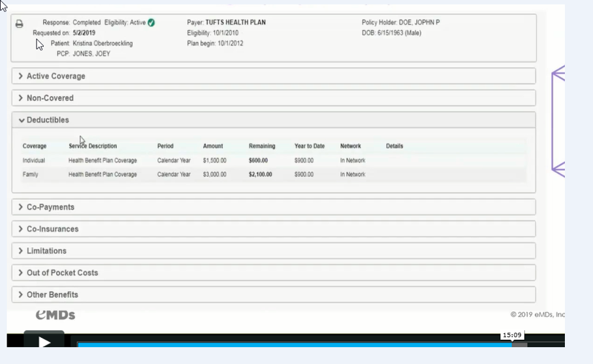Expand the Other Benefits section
Screen dimensions: 593x364
click(x=274, y=295)
